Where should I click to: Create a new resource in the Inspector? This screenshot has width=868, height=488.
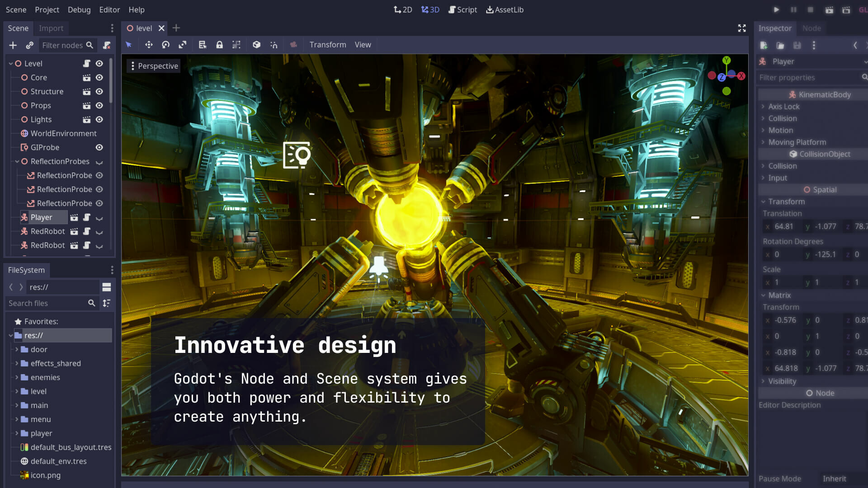[x=764, y=45]
